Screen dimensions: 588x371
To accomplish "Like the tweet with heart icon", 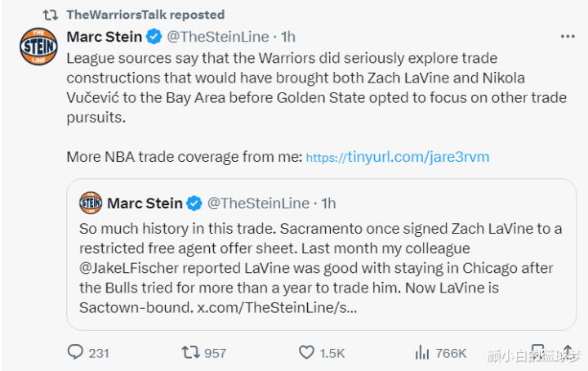I will tap(306, 353).
